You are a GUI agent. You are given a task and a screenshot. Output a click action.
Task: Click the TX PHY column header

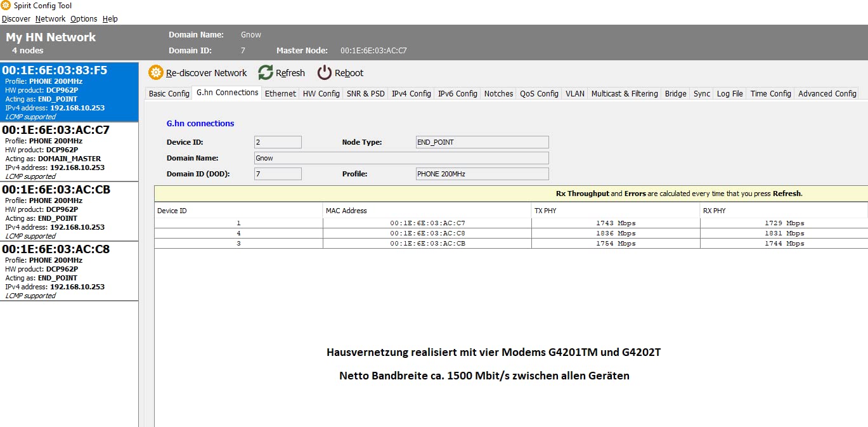[615, 211]
